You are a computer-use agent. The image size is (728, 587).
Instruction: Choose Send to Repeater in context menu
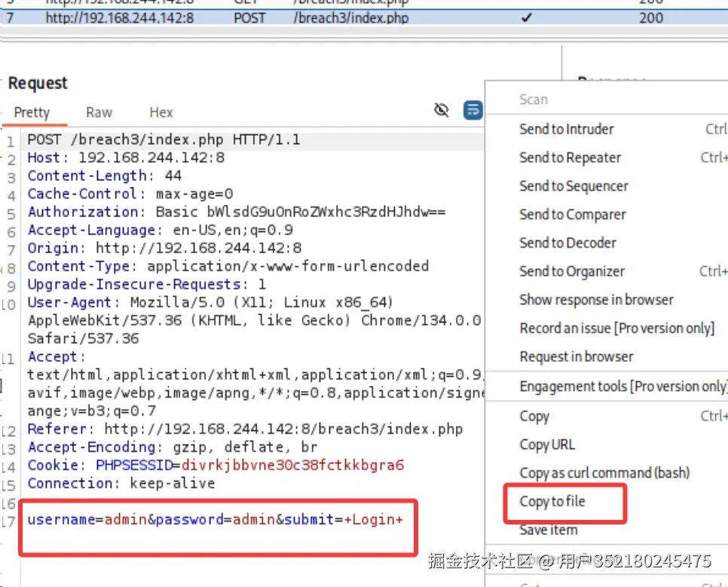pos(570,158)
